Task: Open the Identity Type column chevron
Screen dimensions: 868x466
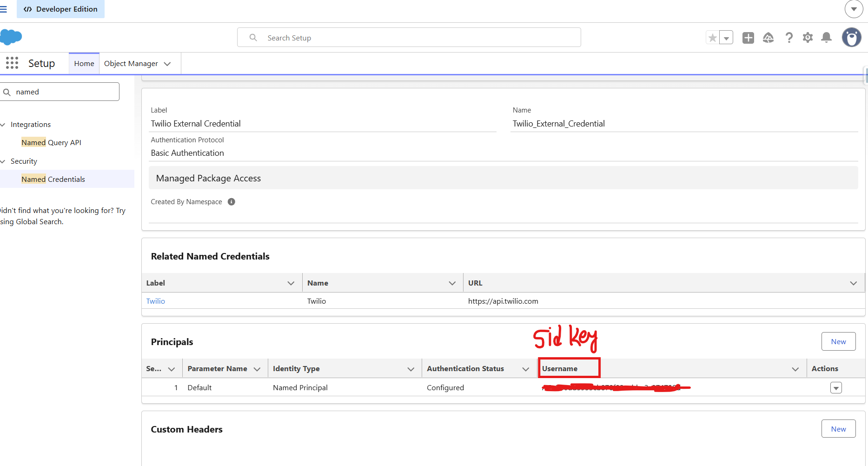Action: click(x=411, y=369)
